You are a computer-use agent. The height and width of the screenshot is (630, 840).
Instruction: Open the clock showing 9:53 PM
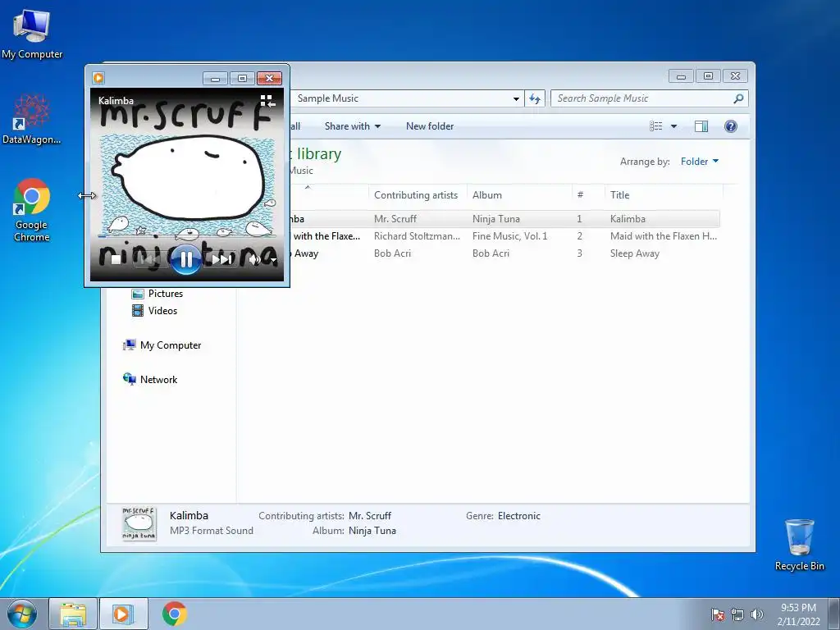[x=798, y=614]
